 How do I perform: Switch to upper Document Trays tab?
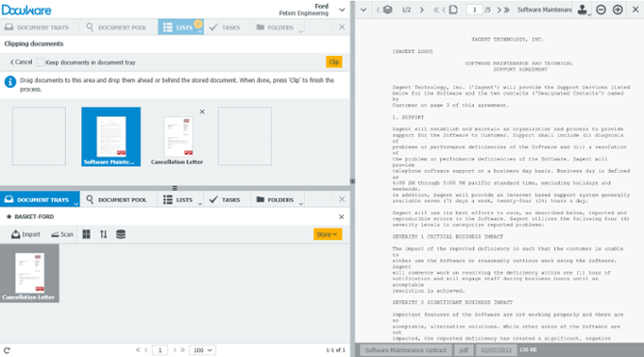pyautogui.click(x=37, y=27)
